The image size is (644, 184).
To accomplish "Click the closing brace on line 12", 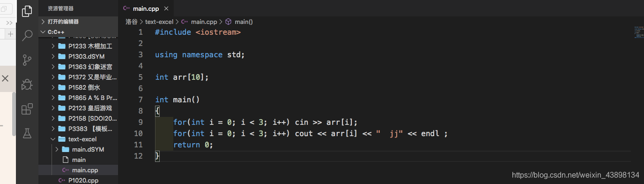I will [157, 156].
